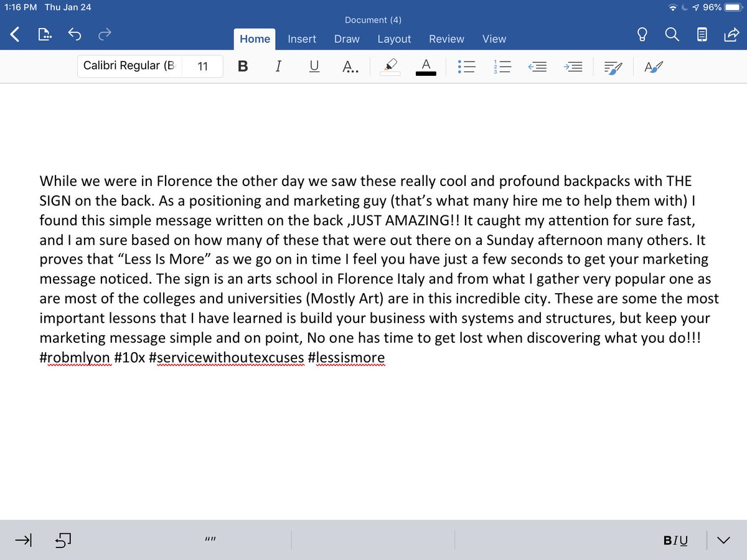747x560 pixels.
Task: Open more font formatting options
Action: pyautogui.click(x=350, y=66)
